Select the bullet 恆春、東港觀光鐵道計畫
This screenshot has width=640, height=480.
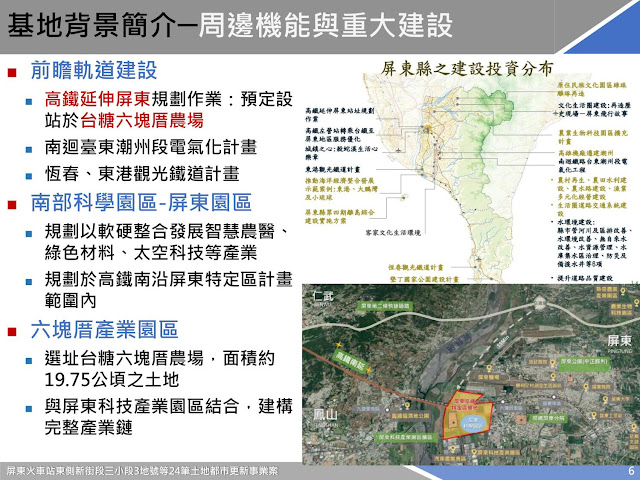click(x=142, y=174)
